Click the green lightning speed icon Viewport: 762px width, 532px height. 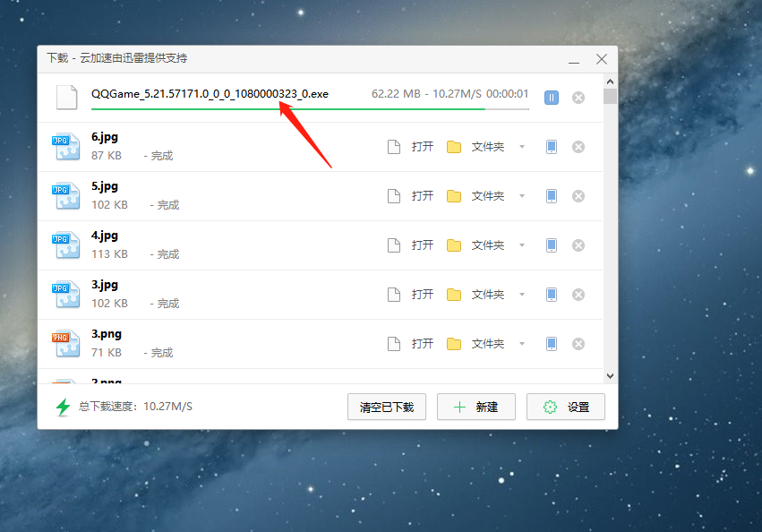point(64,407)
